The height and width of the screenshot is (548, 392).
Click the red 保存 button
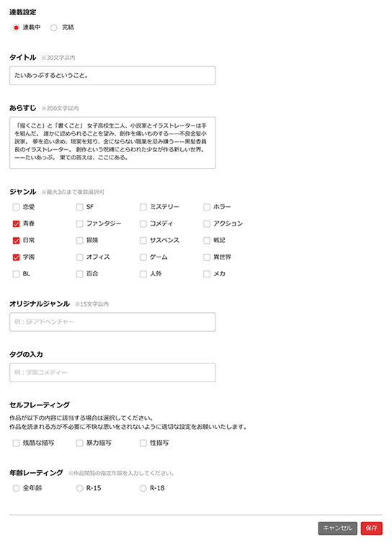point(372,529)
